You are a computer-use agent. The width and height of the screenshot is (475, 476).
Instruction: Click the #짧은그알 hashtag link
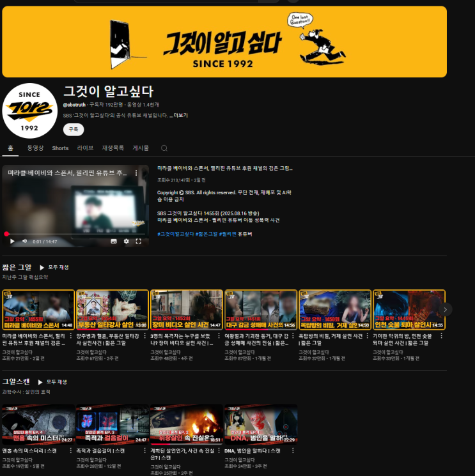206,234
